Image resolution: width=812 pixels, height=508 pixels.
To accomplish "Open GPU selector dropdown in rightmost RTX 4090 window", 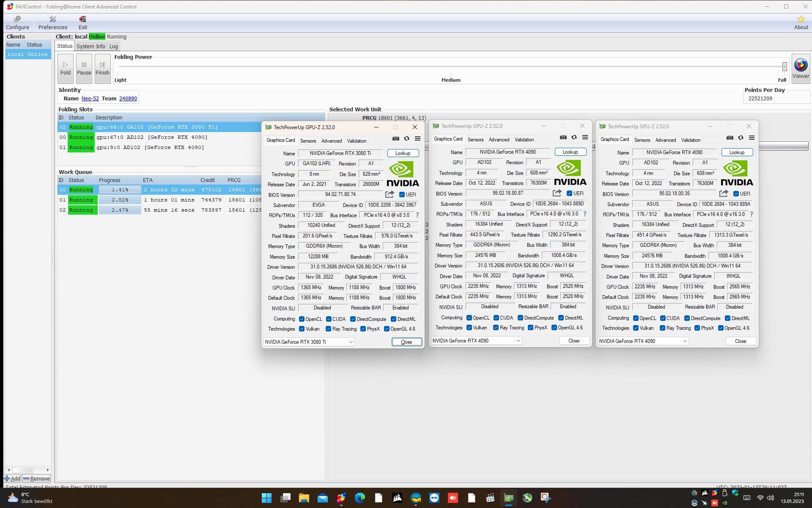I will [x=643, y=341].
